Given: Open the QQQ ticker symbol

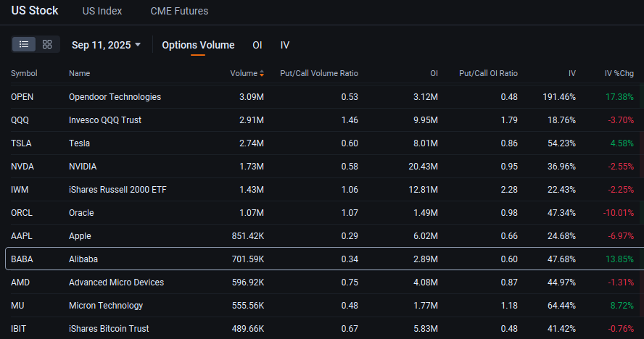Looking at the screenshot, I should [20, 120].
